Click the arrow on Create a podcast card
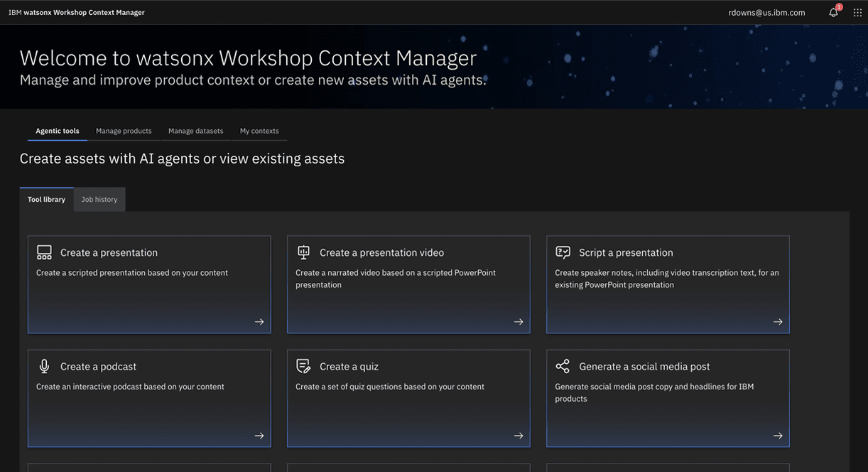The width and height of the screenshot is (868, 472). pos(259,436)
